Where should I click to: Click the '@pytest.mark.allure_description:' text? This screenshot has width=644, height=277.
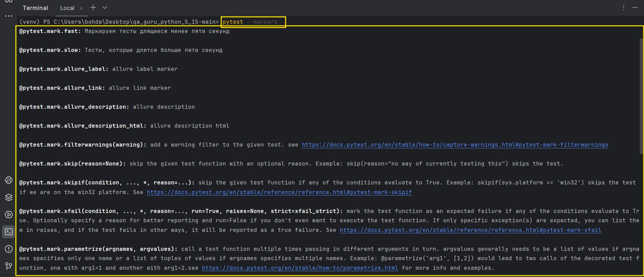coord(74,107)
